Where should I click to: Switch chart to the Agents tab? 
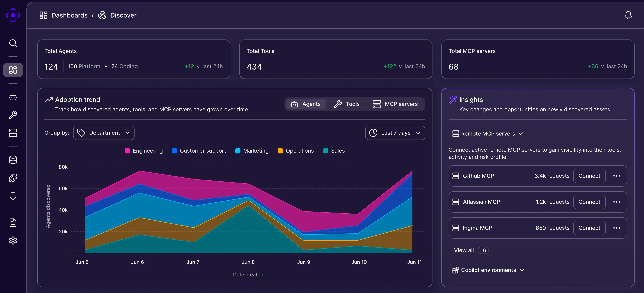[x=306, y=104]
